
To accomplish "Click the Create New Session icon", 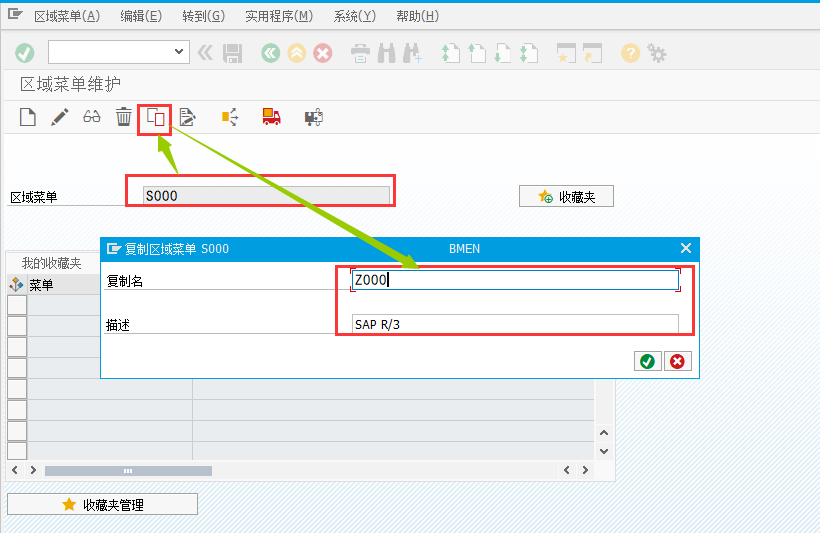I will [x=566, y=53].
